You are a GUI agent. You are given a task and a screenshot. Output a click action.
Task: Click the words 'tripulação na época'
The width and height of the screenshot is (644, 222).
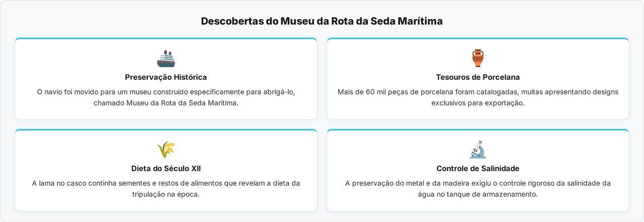166,194
